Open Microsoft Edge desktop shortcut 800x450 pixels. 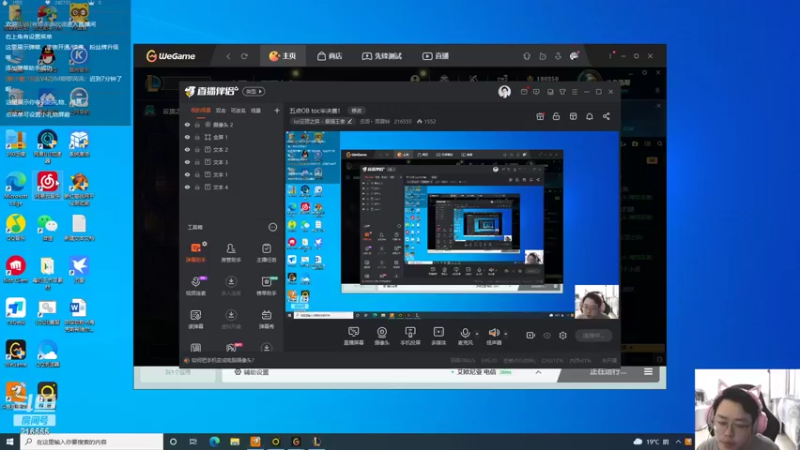pos(16,189)
